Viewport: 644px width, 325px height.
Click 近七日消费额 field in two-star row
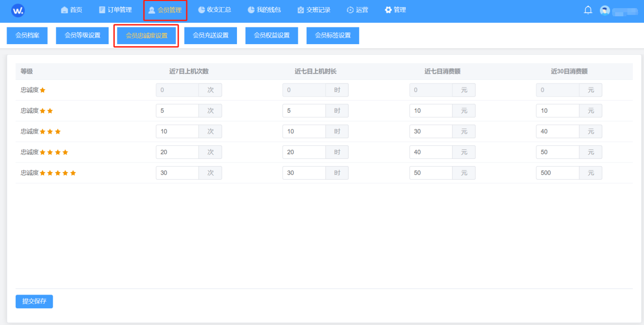click(x=431, y=111)
